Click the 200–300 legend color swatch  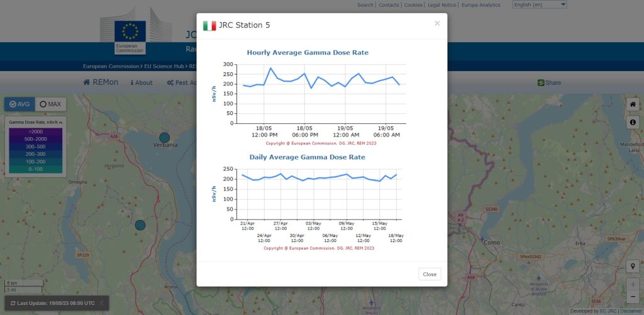(x=36, y=154)
